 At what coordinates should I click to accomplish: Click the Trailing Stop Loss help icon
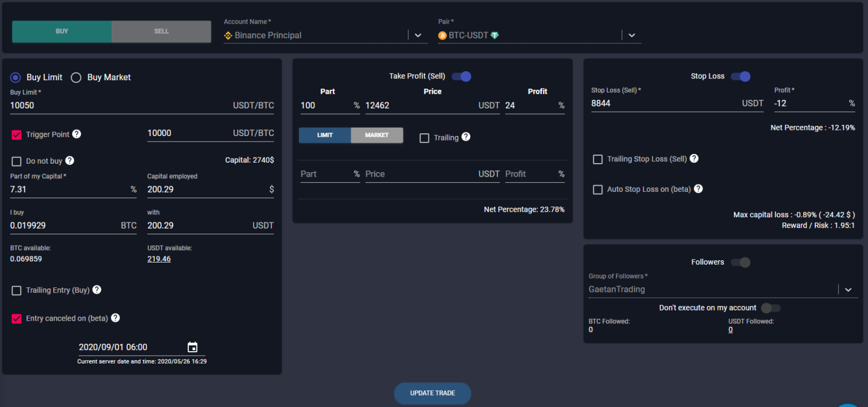coord(693,159)
